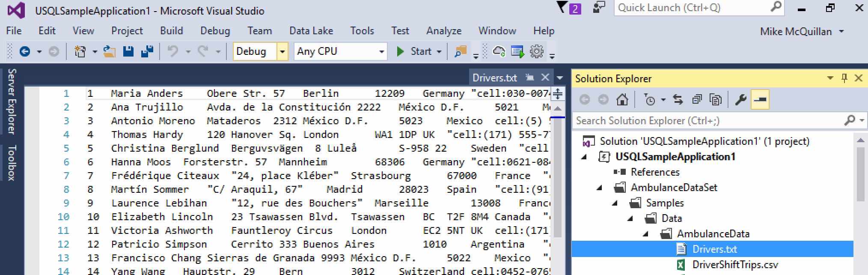Viewport: 868px width, 275px height.
Task: Collapse the USQLSampleApplication1 project node
Action: pyautogui.click(x=585, y=157)
